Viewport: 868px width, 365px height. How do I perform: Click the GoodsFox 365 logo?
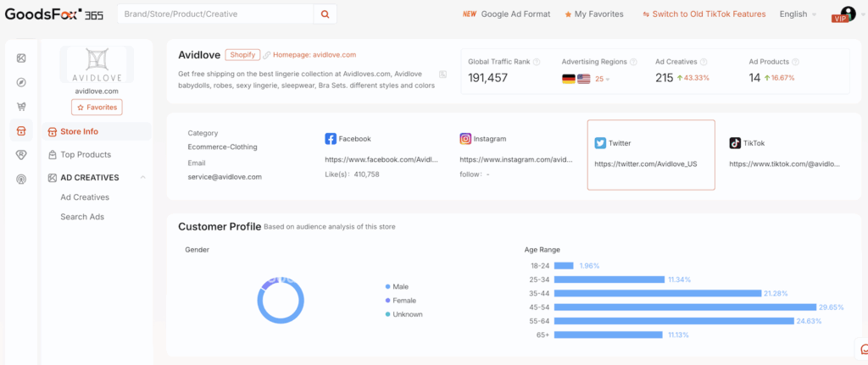tap(54, 14)
